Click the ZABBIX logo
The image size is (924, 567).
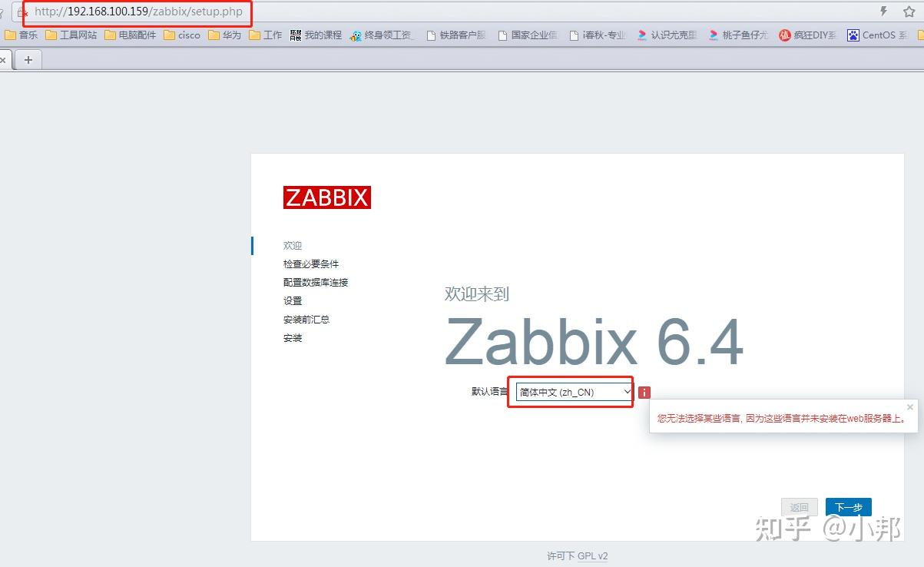point(327,197)
